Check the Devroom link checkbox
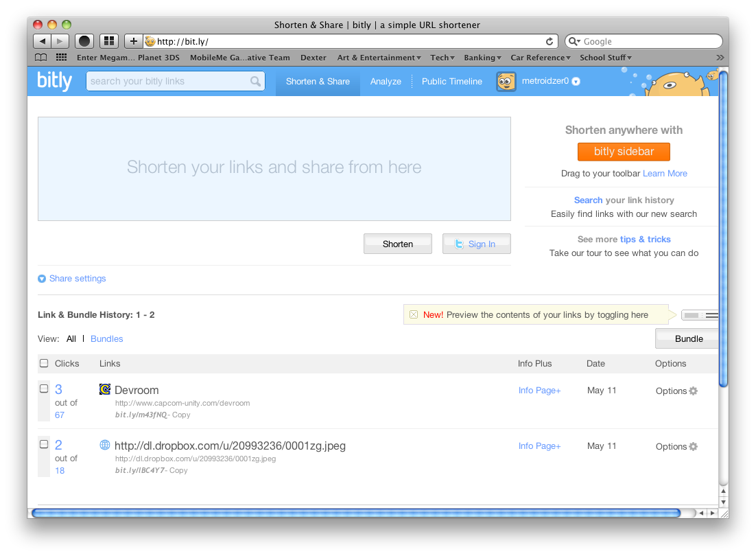 (x=44, y=389)
